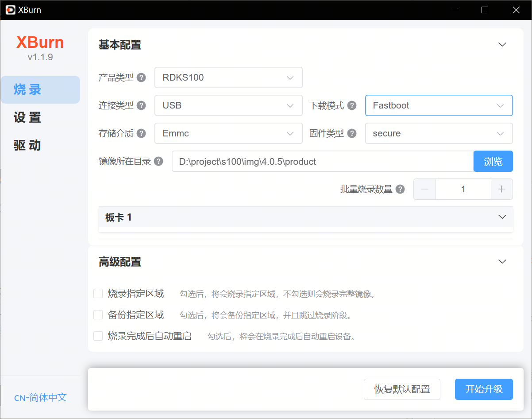Click help icon next to 固件类型
Screen dimensions: 532x419
tap(352, 133)
